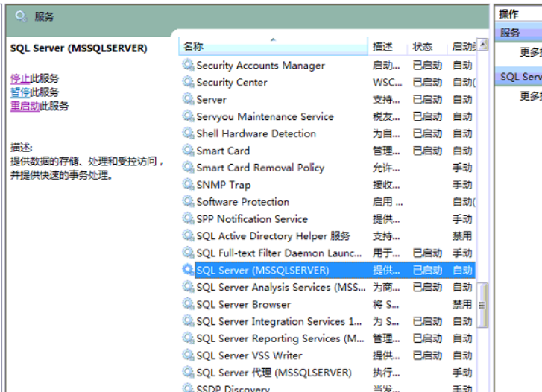
Task: Select the SQL Server Browser service name
Action: 243,304
